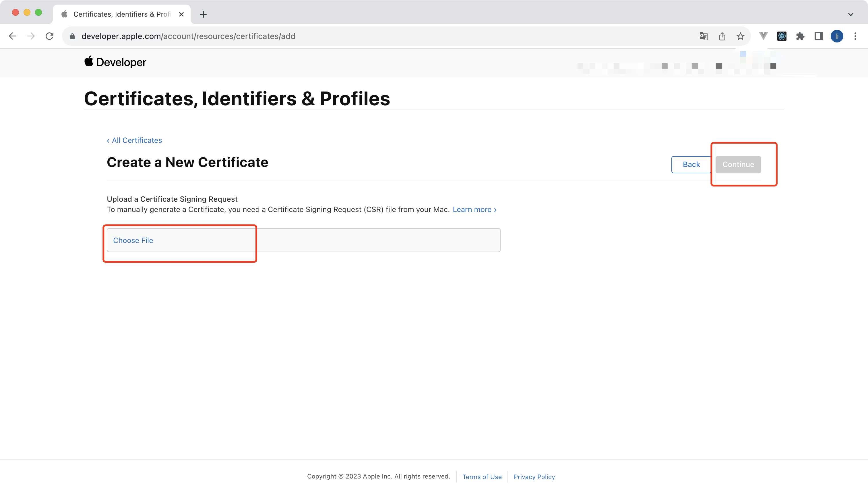Click the Apple Developer logo
Viewport: 868px width, 494px height.
click(115, 62)
